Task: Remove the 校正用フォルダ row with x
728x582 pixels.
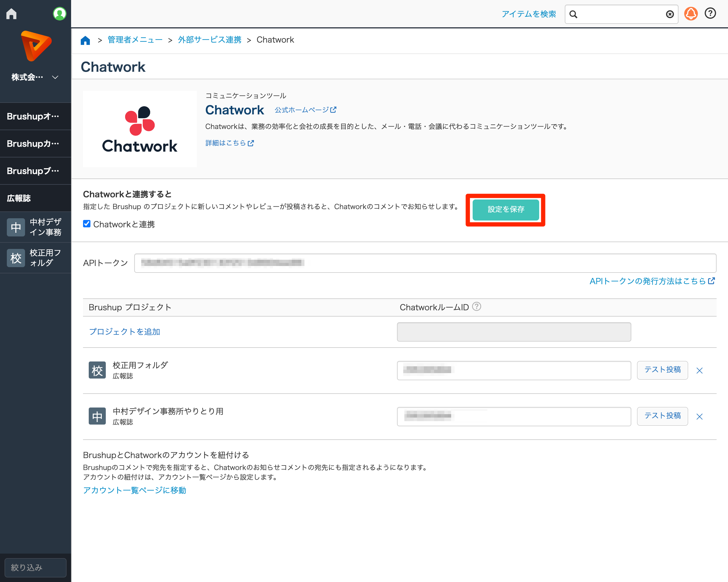Action: coord(699,371)
